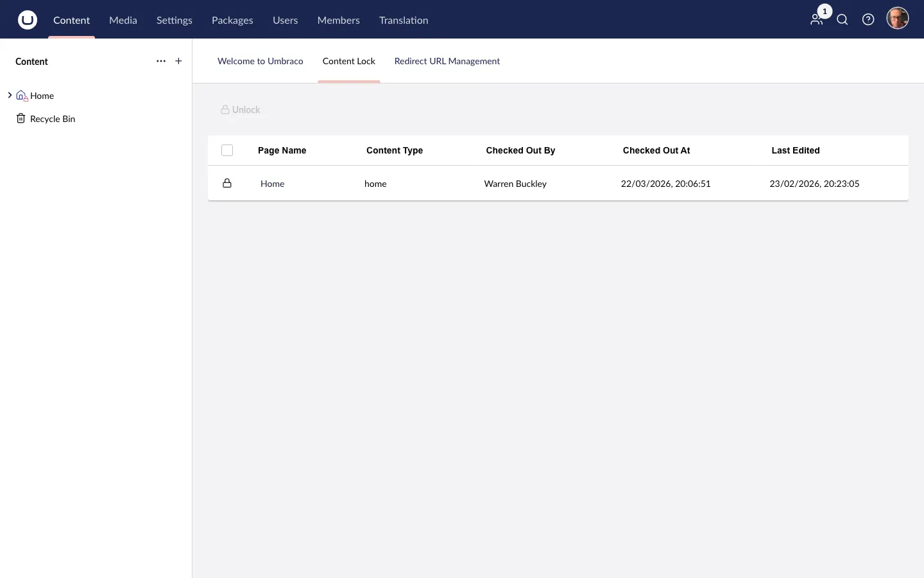
Task: Open your user profile avatar
Action: point(897,18)
